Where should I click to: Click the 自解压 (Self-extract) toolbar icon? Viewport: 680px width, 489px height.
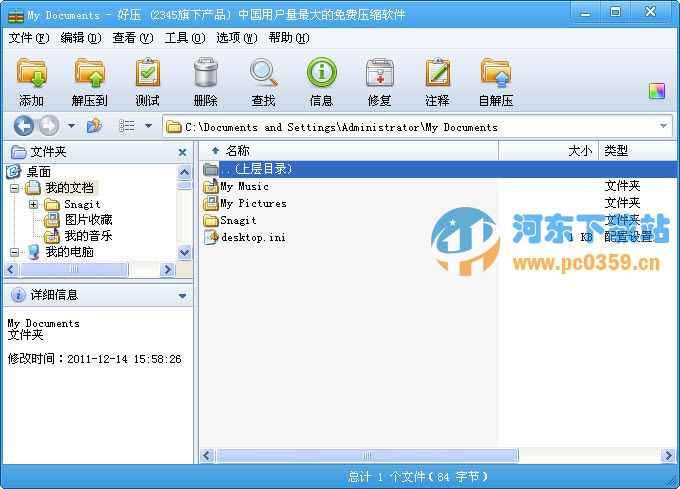click(x=496, y=72)
